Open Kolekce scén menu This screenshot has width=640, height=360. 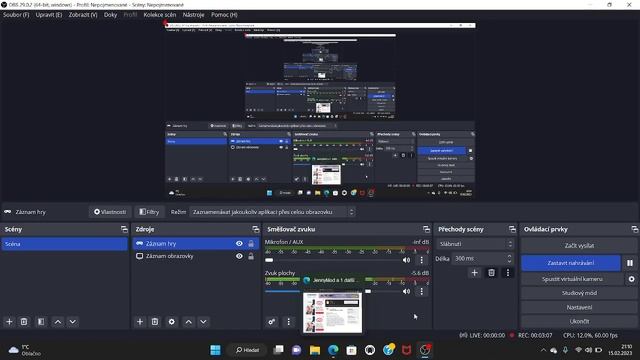click(x=160, y=15)
